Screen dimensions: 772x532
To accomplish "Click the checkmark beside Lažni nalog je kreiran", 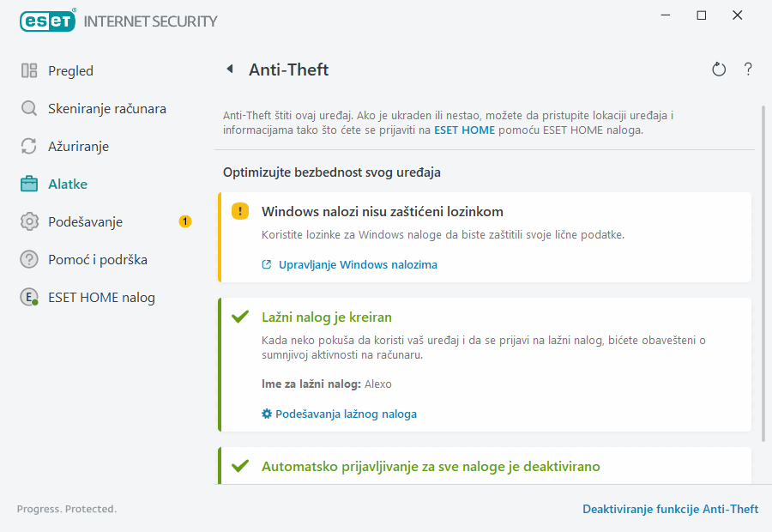I will (241, 316).
